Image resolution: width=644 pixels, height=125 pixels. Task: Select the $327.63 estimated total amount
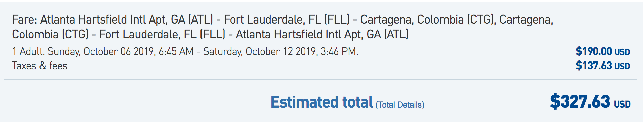(580, 101)
